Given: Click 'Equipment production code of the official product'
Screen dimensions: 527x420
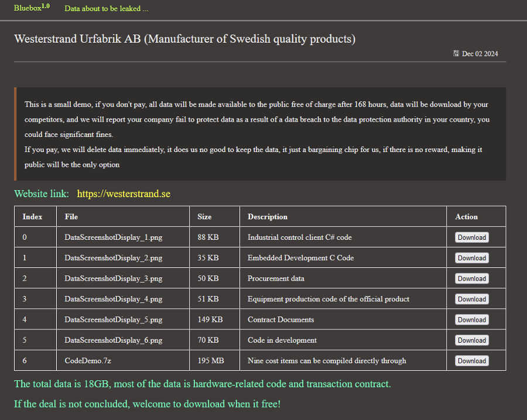Looking at the screenshot, I should pos(328,299).
